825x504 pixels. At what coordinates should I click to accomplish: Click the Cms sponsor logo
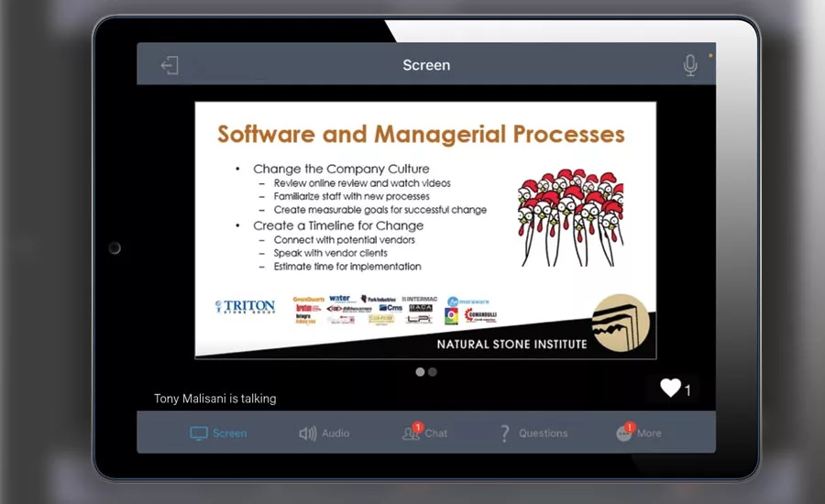(x=390, y=308)
